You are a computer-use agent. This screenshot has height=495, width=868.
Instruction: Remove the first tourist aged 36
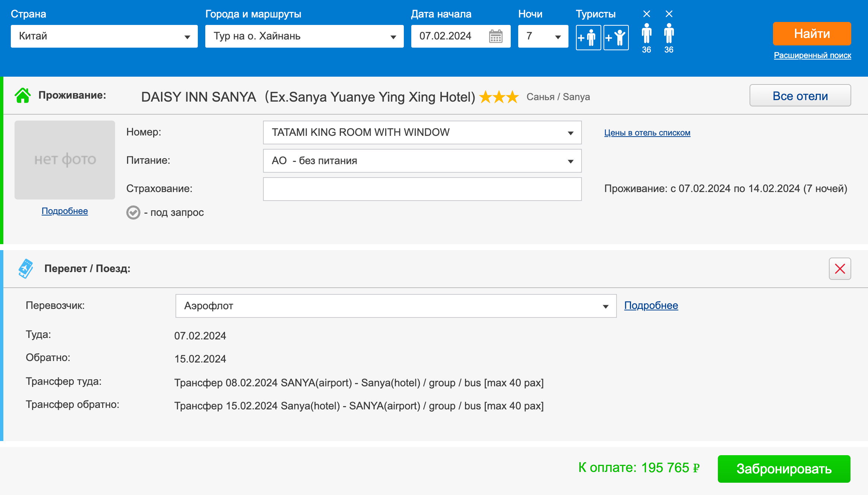coord(647,14)
